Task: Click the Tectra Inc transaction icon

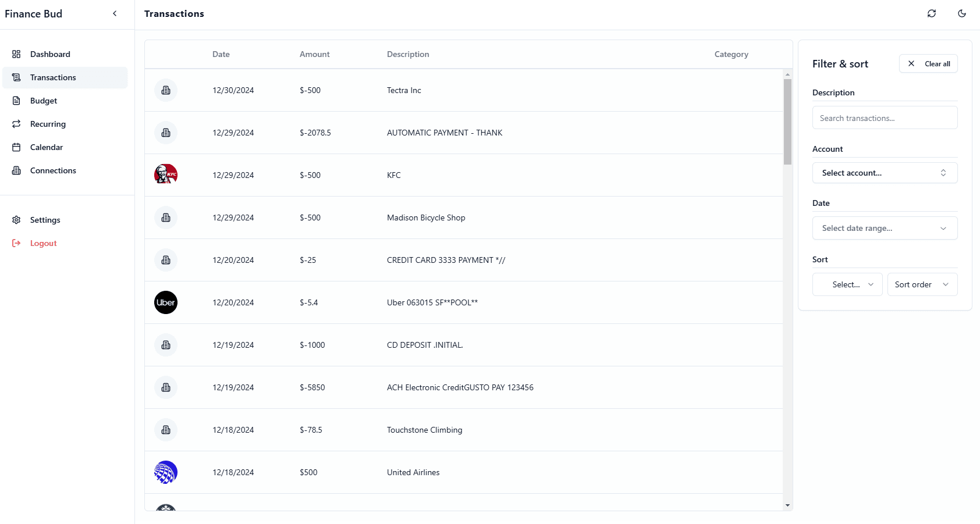Action: [166, 90]
